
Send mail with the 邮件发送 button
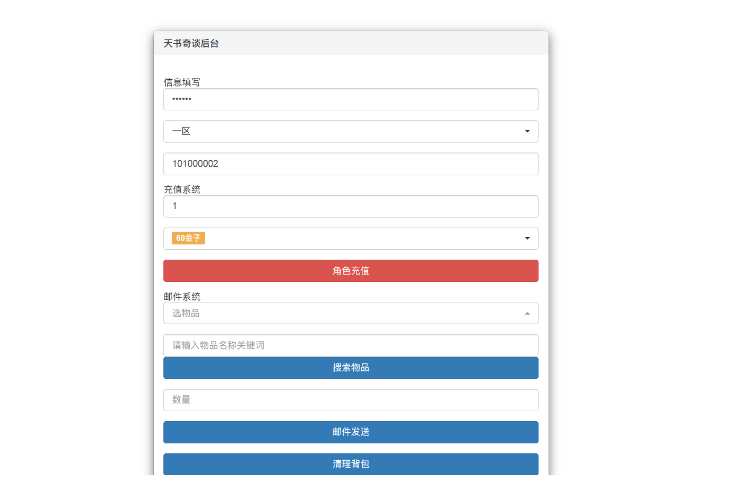click(x=350, y=432)
